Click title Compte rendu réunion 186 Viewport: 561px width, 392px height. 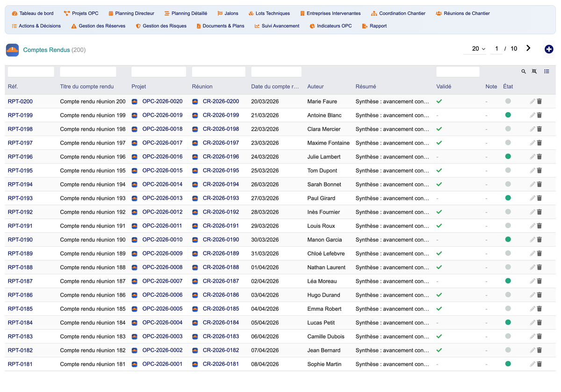93,295
